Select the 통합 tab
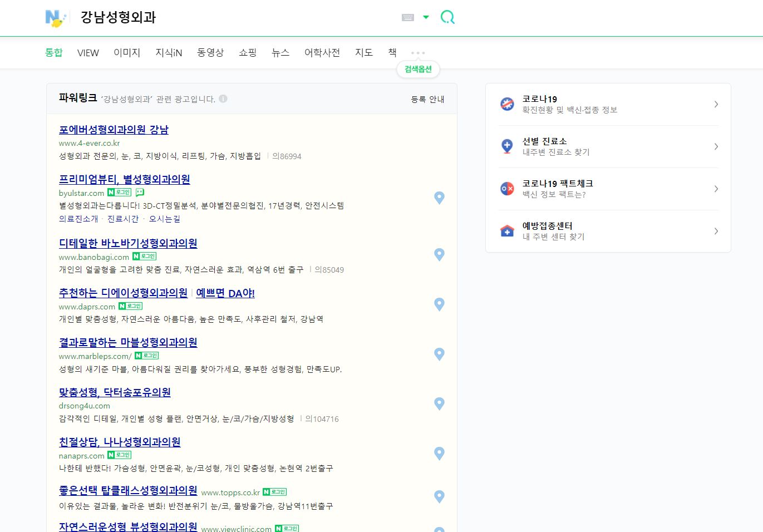763x532 pixels. (54, 52)
